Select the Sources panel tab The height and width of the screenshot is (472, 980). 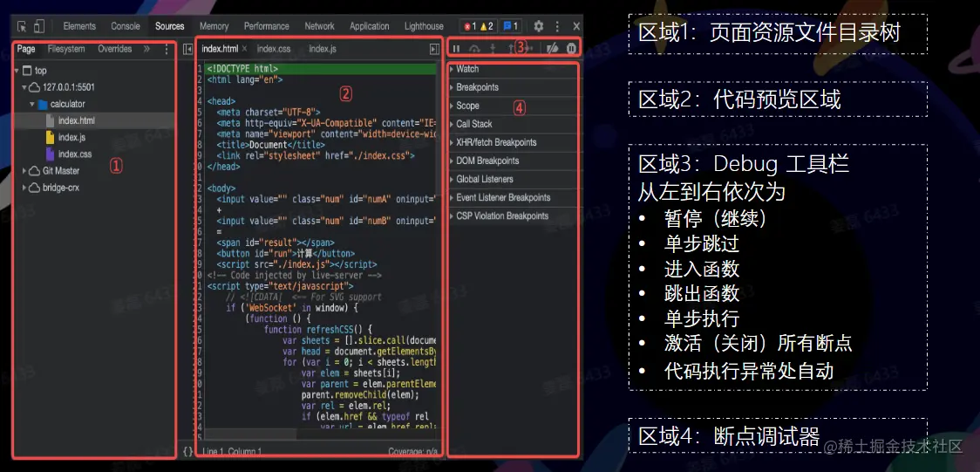coord(170,26)
